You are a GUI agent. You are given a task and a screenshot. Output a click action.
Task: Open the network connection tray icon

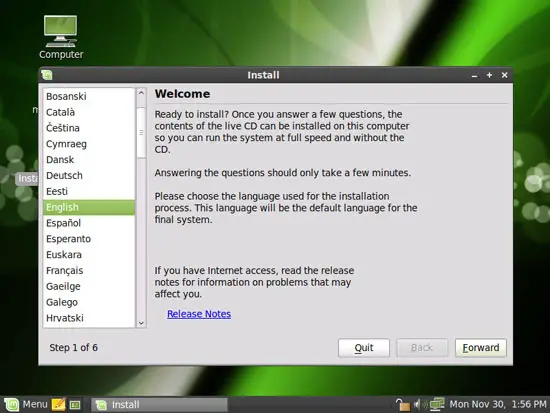point(437,404)
